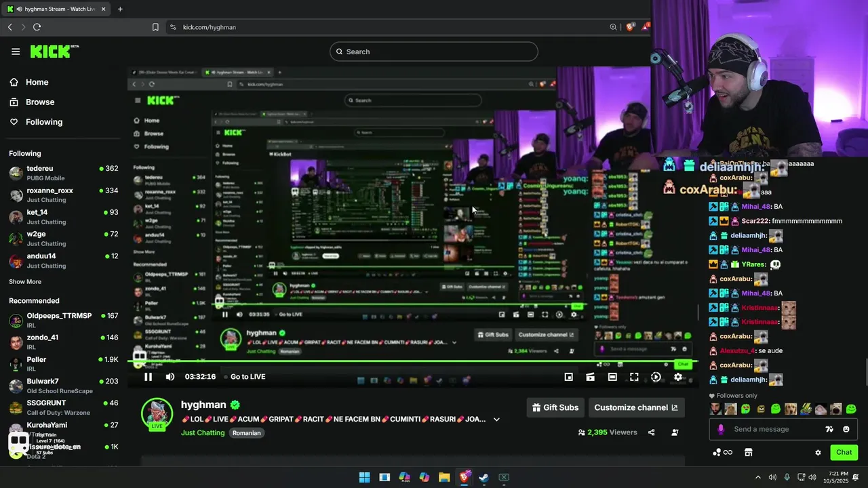Expand Following list with Show More

coord(25,281)
